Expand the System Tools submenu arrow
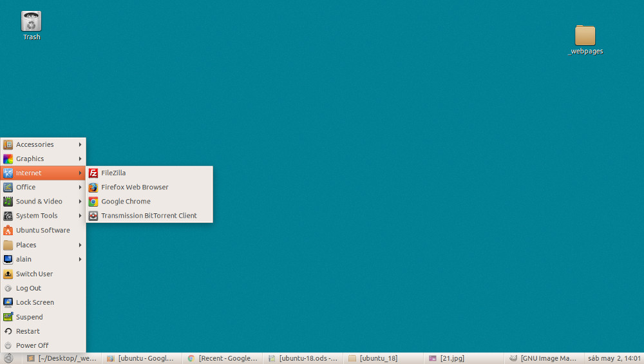 (x=80, y=216)
